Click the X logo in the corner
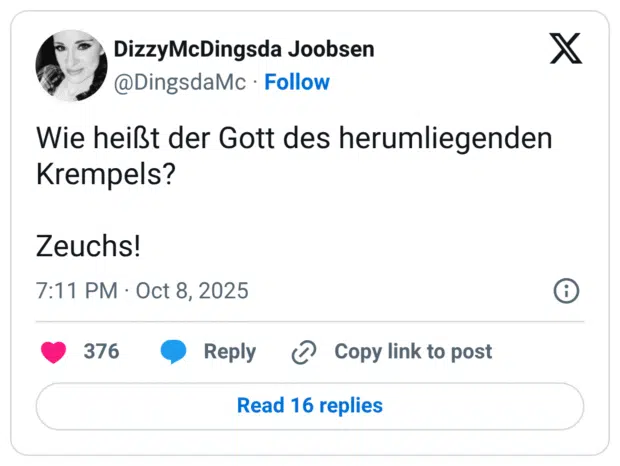620x466 pixels. (x=565, y=49)
